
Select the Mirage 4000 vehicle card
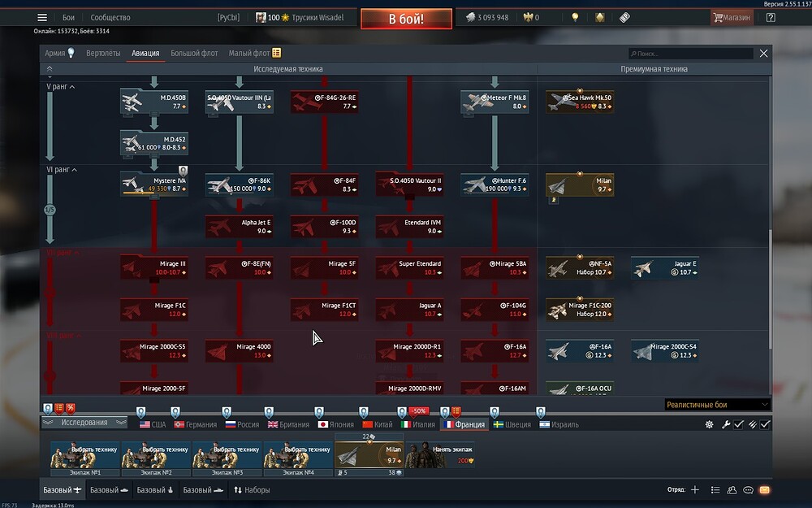click(x=240, y=351)
